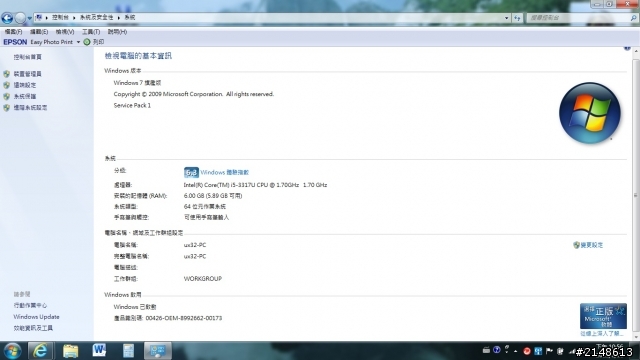Viewport: 640px width, 360px height.
Task: Open Windows Update link in sidebar
Action: point(36,317)
